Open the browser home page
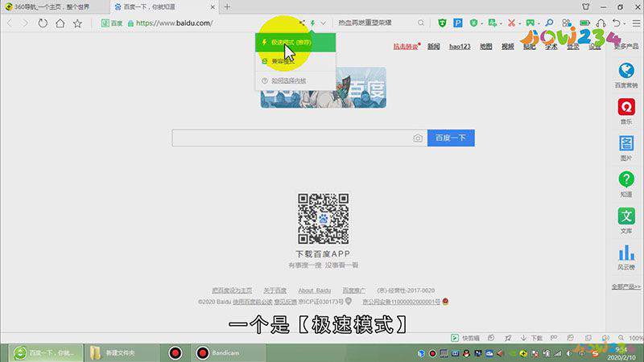Image resolution: width=644 pixels, height=362 pixels. coord(60,23)
